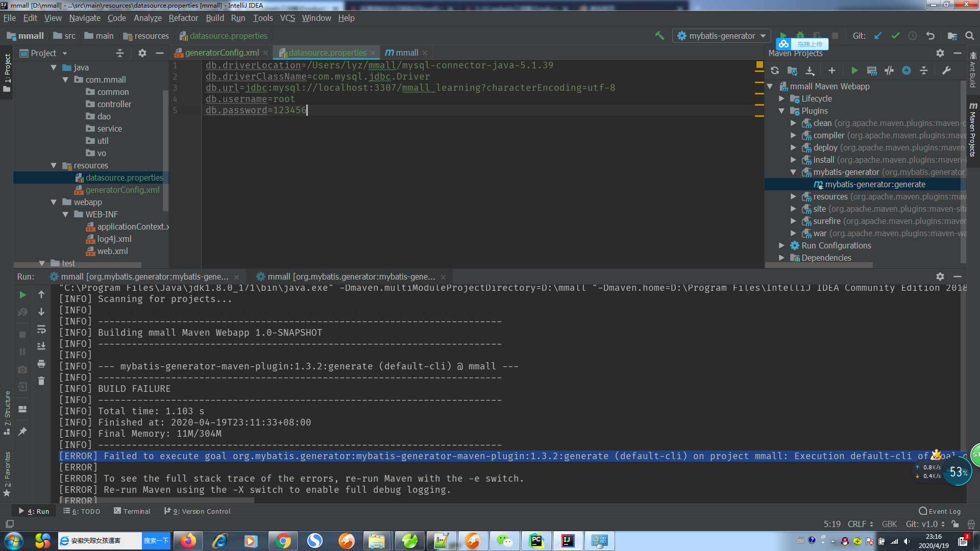Open TODO tool window
The image size is (980, 551).
[x=82, y=511]
